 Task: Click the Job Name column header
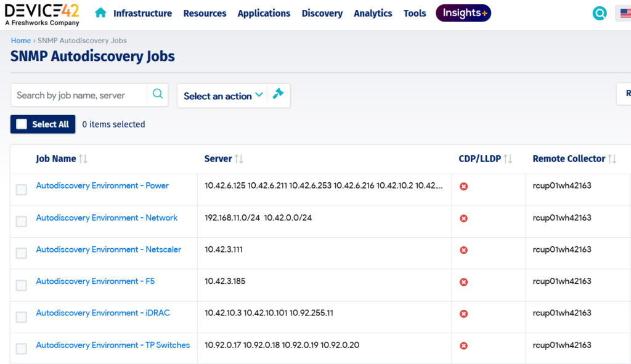56,159
